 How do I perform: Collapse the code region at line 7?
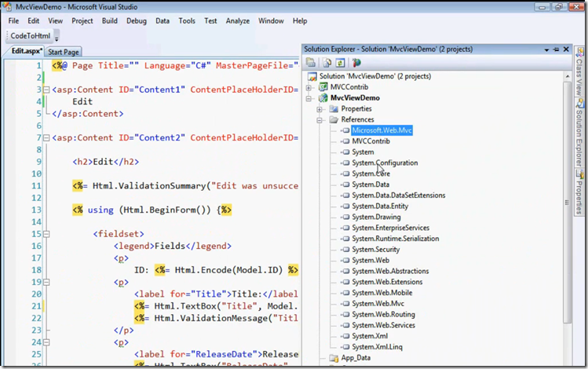pos(46,138)
